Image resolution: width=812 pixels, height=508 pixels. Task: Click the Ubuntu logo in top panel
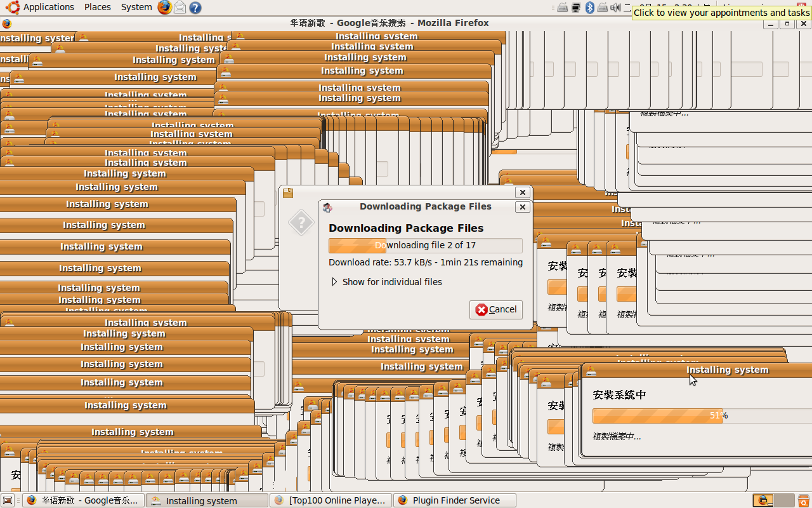point(12,7)
